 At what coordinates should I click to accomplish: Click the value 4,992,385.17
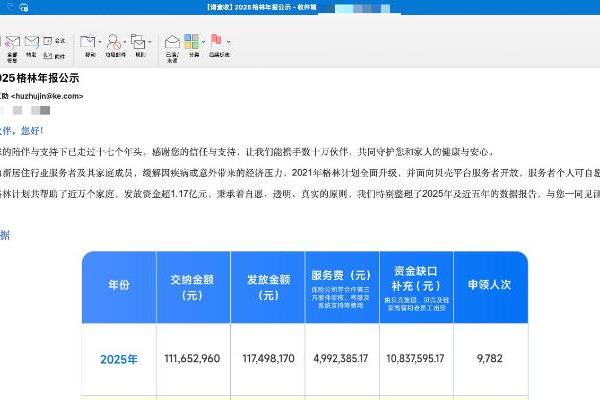click(x=341, y=359)
